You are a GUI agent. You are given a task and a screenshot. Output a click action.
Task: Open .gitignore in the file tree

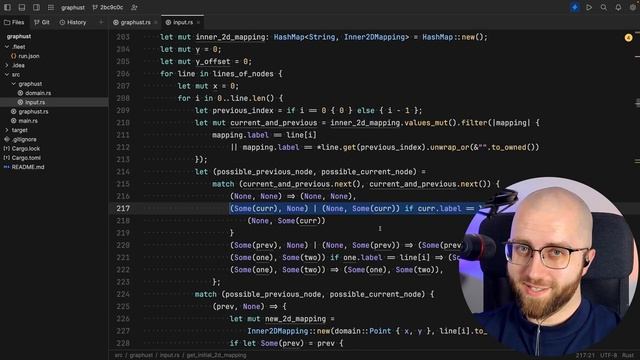click(24, 139)
